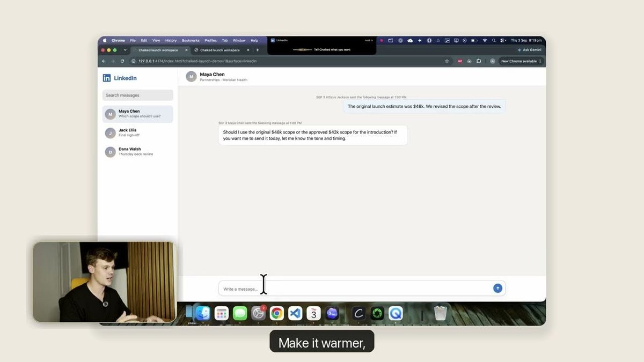The width and height of the screenshot is (644, 362).
Task: Open Google Chrome from the Dock
Action: point(277,313)
